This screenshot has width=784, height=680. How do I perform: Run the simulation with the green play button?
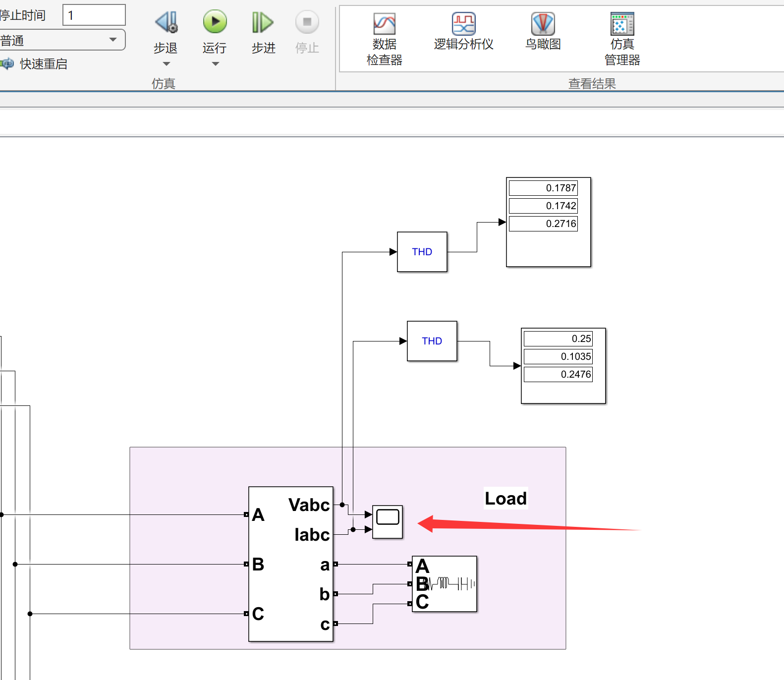tap(215, 22)
